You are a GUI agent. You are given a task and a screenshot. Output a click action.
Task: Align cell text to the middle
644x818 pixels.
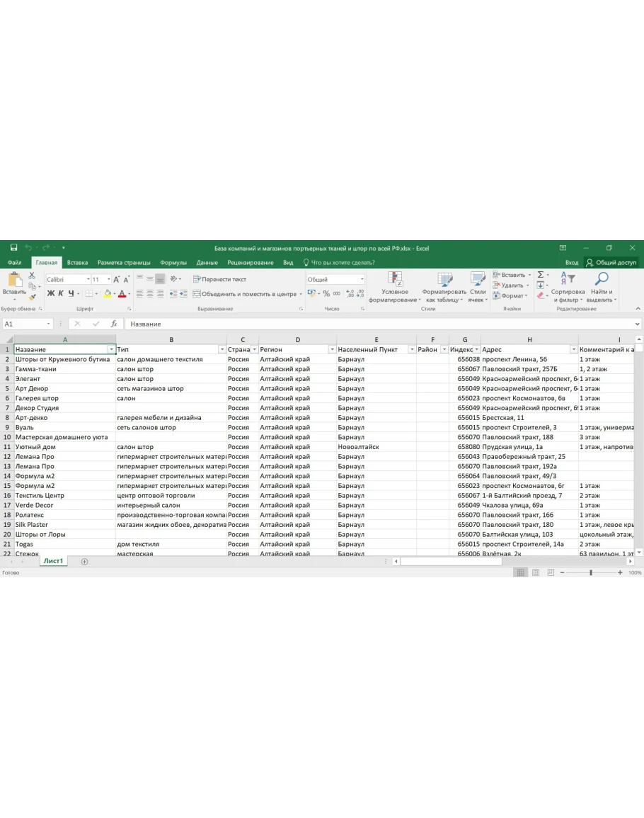(149, 279)
